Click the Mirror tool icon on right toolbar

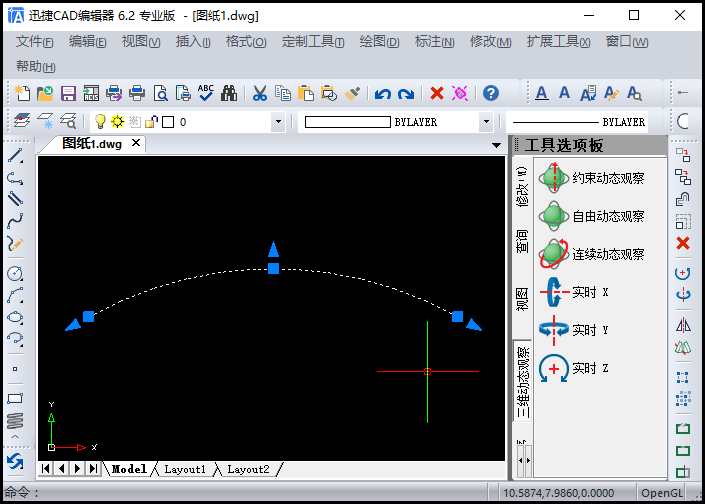(x=683, y=325)
